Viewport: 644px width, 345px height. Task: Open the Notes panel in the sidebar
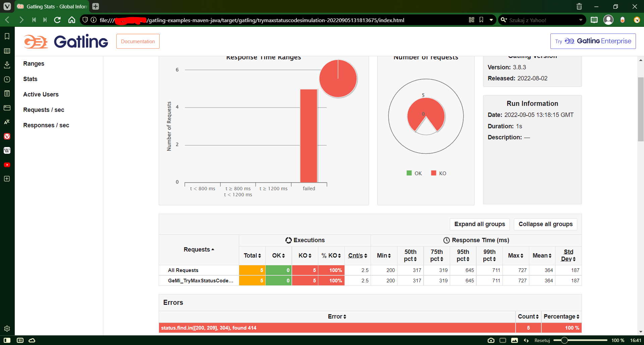tap(7, 93)
